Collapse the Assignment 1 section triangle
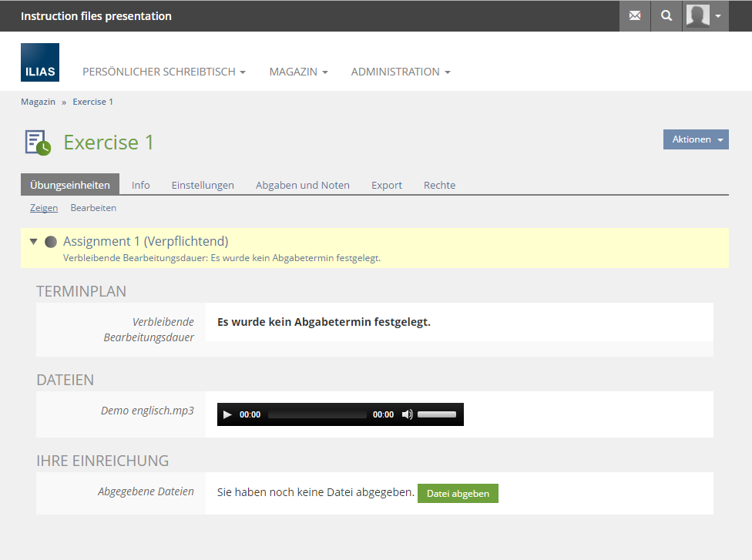 point(33,242)
